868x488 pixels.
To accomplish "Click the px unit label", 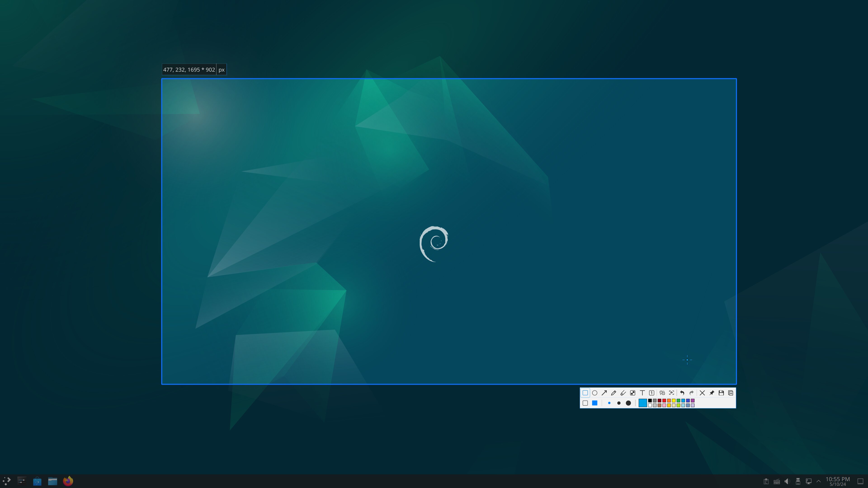I will (x=221, y=70).
